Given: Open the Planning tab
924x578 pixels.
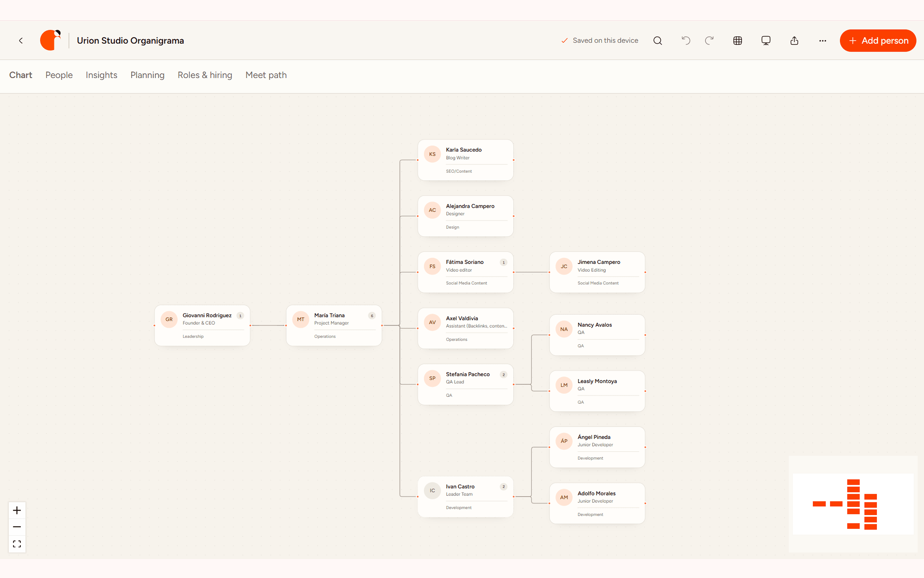Looking at the screenshot, I should [x=147, y=75].
